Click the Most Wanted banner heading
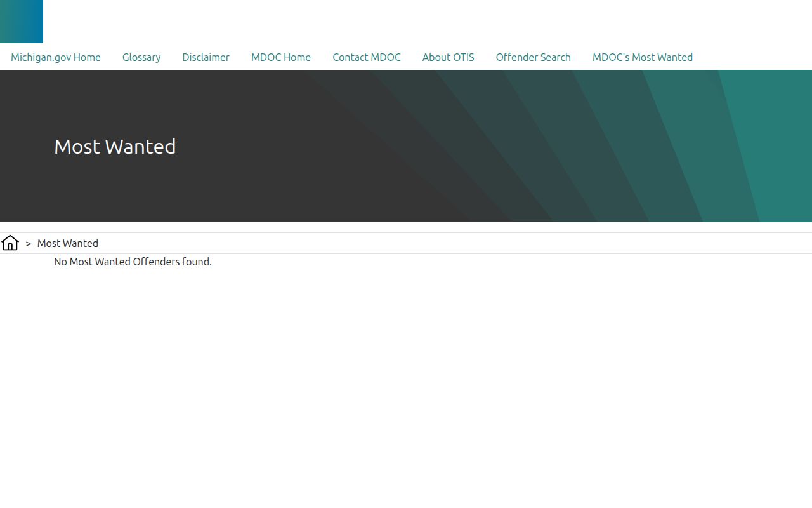 tap(115, 147)
